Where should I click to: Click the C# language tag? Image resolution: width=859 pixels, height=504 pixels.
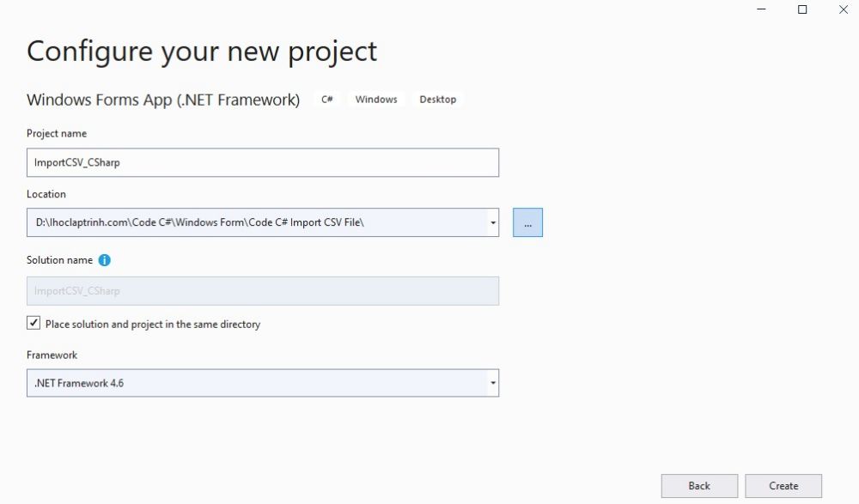327,100
